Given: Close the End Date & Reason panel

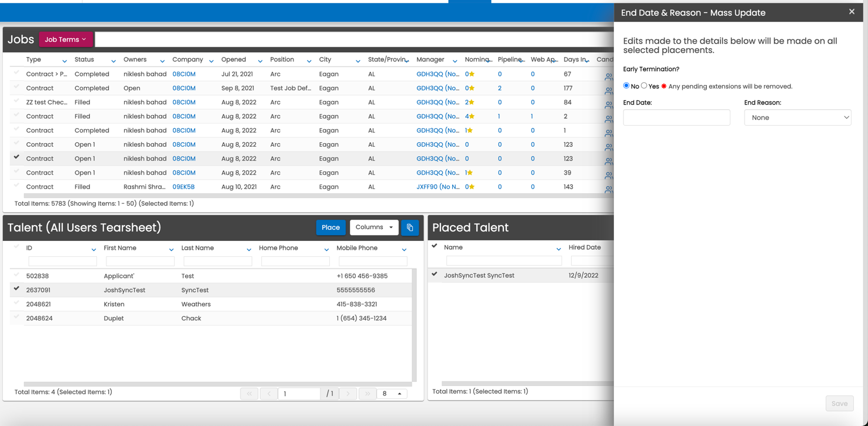Looking at the screenshot, I should pos(852,12).
